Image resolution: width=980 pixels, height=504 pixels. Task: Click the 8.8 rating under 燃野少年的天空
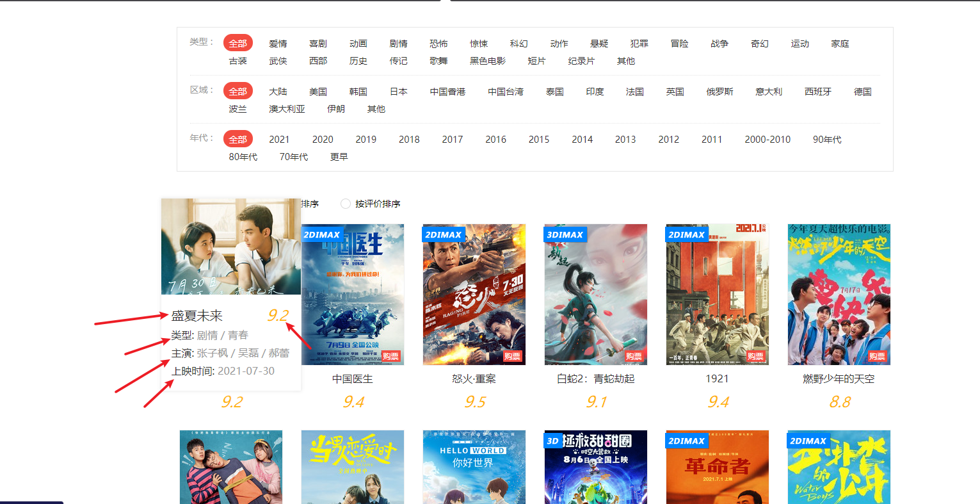tap(839, 402)
